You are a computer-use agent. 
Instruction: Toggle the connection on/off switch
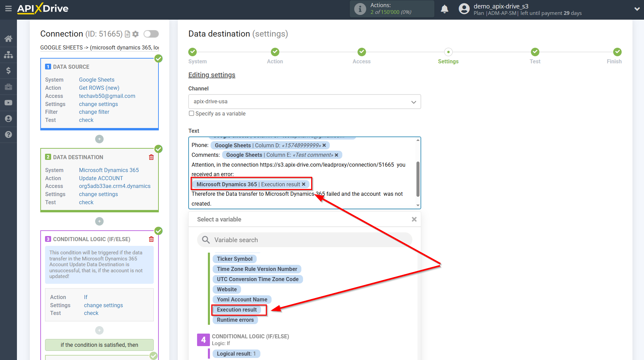point(151,34)
